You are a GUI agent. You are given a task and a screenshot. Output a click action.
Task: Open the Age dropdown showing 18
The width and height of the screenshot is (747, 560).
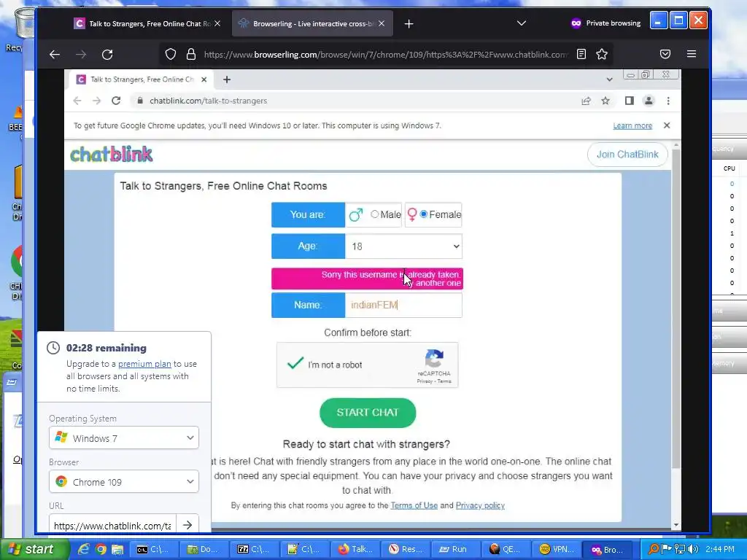[x=403, y=246]
